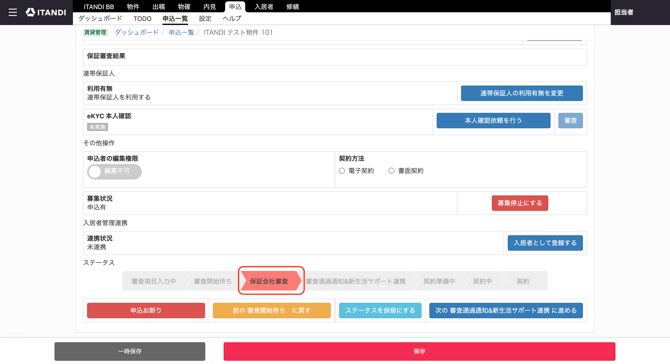
Task: Click the 未実施 status badge
Action: click(x=97, y=127)
